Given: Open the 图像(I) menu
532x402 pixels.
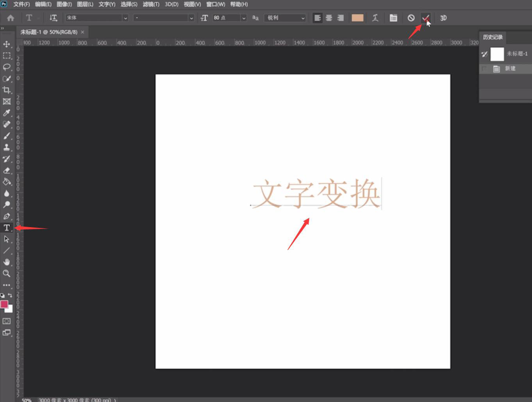Looking at the screenshot, I should 64,4.
